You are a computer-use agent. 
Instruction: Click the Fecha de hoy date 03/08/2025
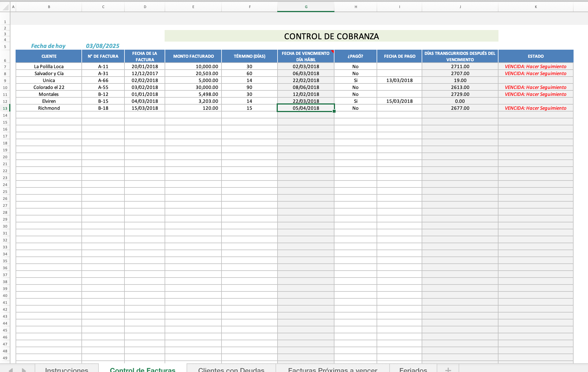pyautogui.click(x=103, y=46)
